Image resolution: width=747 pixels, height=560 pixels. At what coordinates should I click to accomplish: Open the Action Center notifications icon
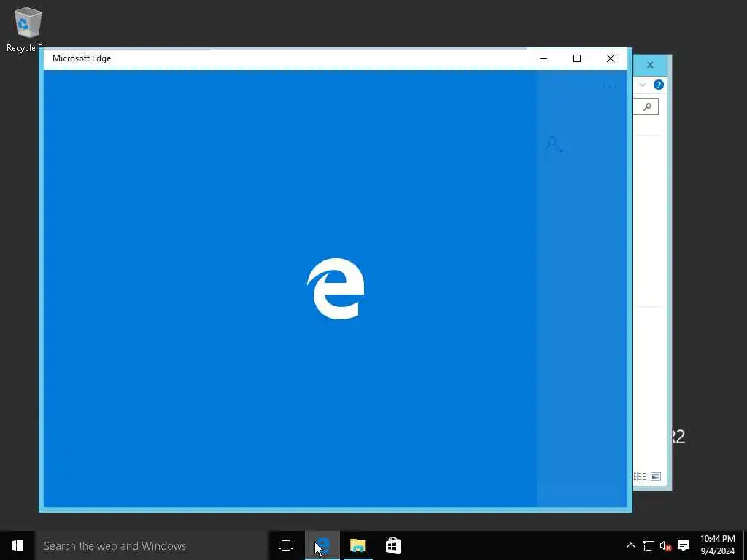click(684, 545)
